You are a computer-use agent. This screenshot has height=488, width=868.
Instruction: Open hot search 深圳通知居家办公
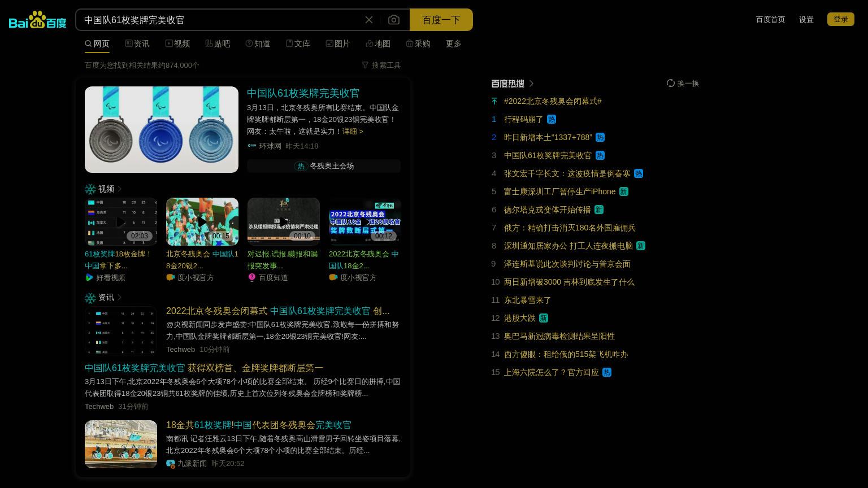click(x=568, y=246)
